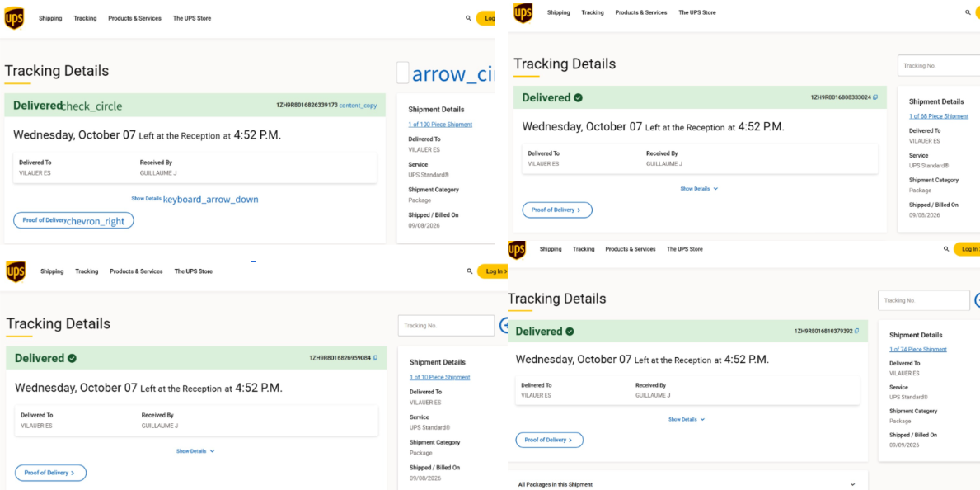Open search icon above the 68 Piece Shipment page
The height and width of the screenshot is (490, 980).
[968, 12]
